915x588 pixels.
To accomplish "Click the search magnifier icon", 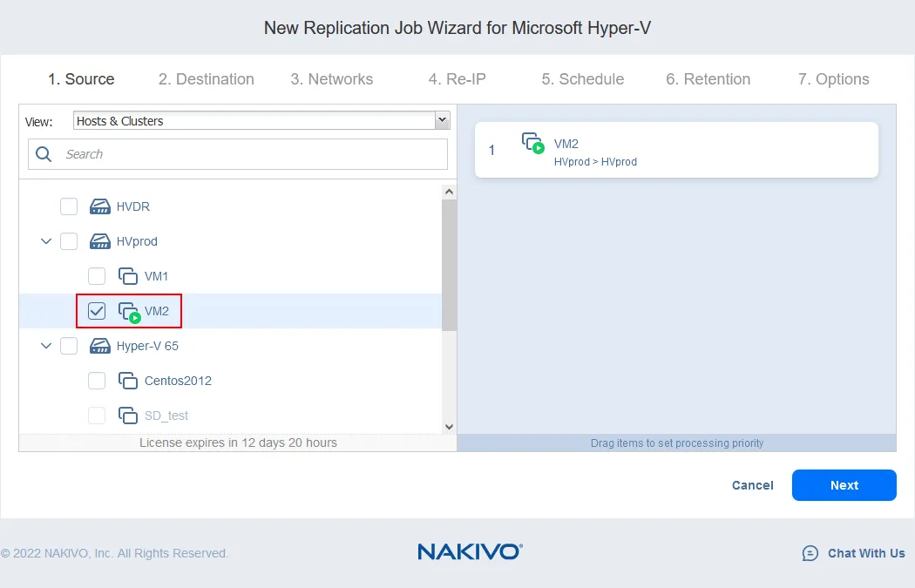I will tap(44, 154).
